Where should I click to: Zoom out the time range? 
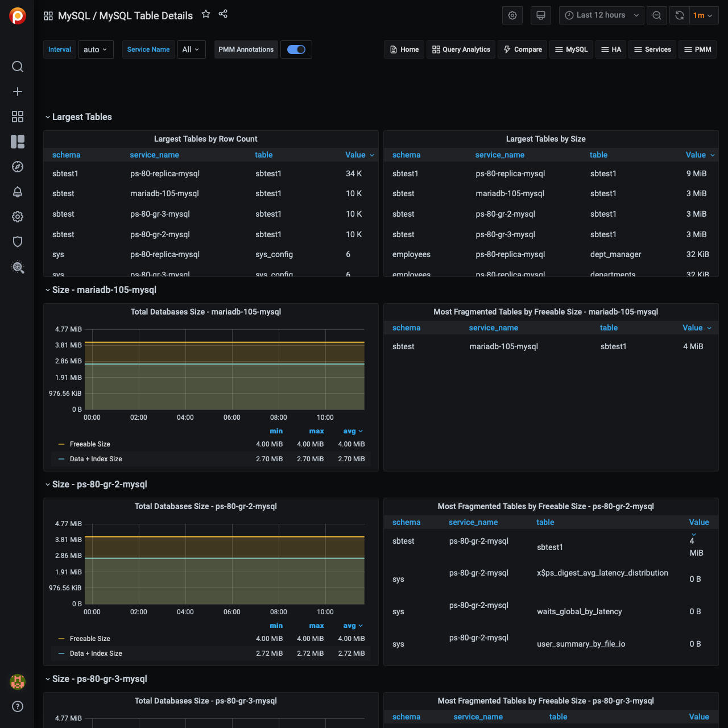(656, 15)
